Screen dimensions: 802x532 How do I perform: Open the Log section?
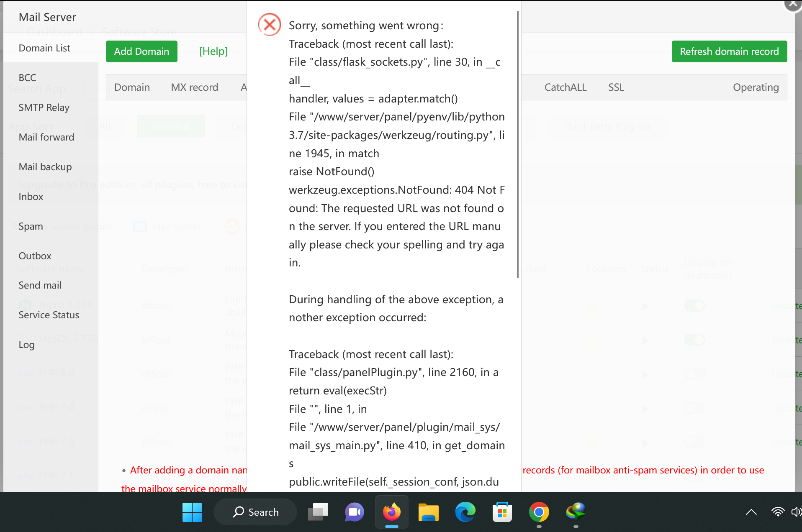[26, 345]
